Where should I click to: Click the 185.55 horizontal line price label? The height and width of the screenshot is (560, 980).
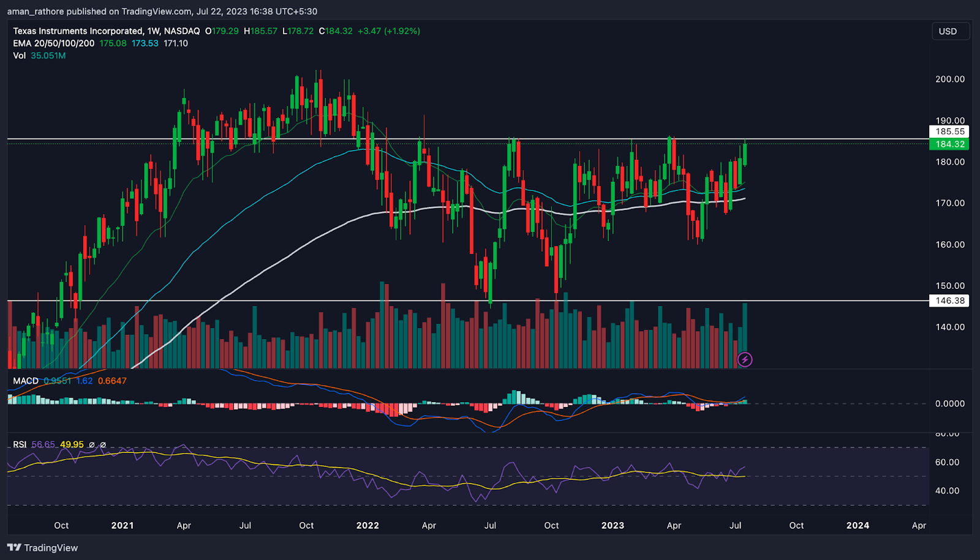pos(949,132)
